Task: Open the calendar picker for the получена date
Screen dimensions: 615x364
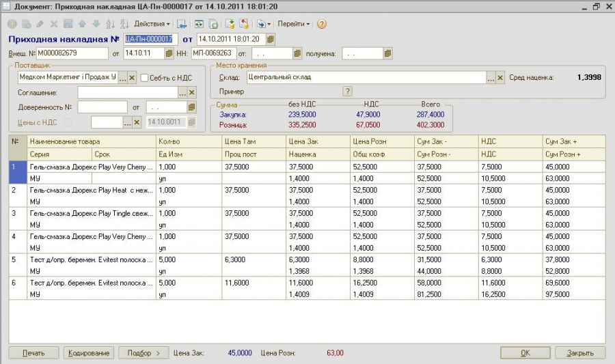Action: (387, 53)
